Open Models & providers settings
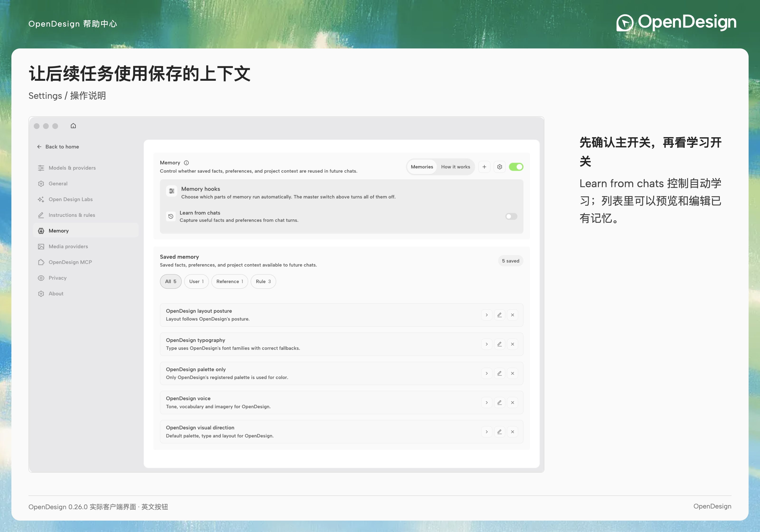This screenshot has height=532, width=760. (86, 168)
